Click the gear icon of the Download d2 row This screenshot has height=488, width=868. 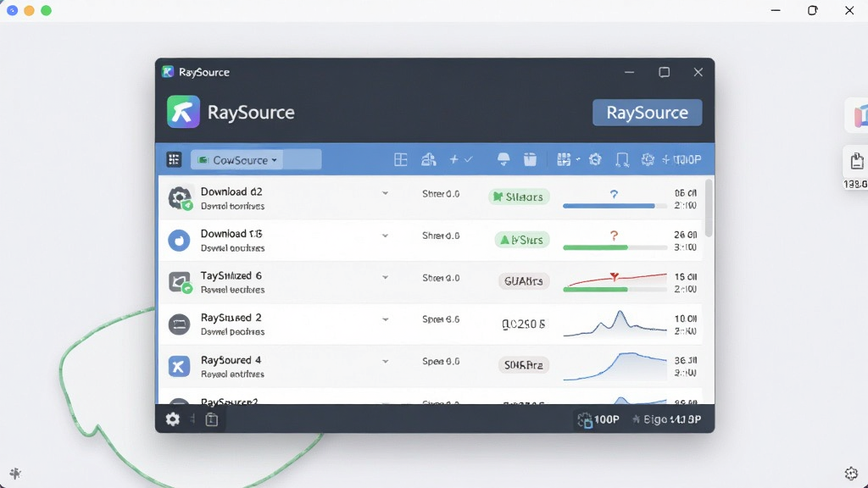180,198
